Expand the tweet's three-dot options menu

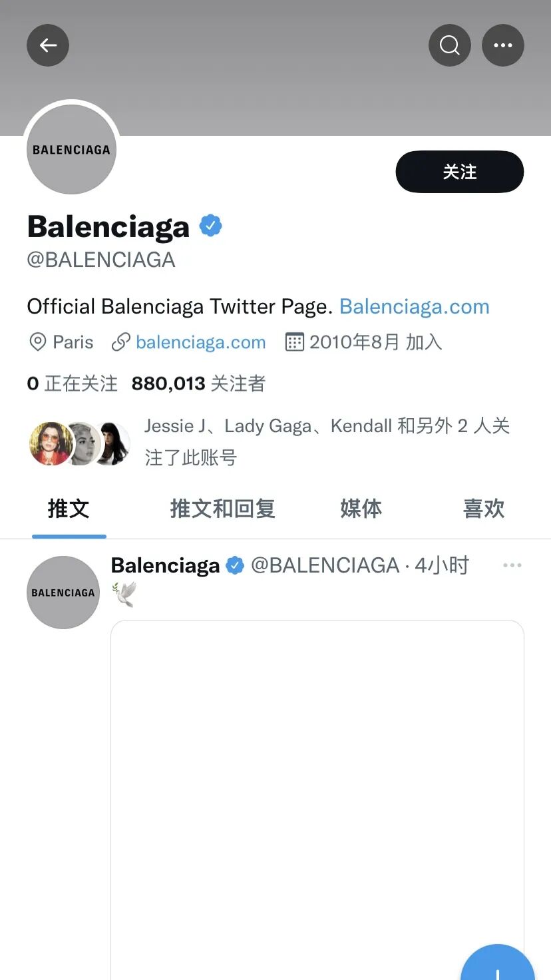(x=512, y=565)
